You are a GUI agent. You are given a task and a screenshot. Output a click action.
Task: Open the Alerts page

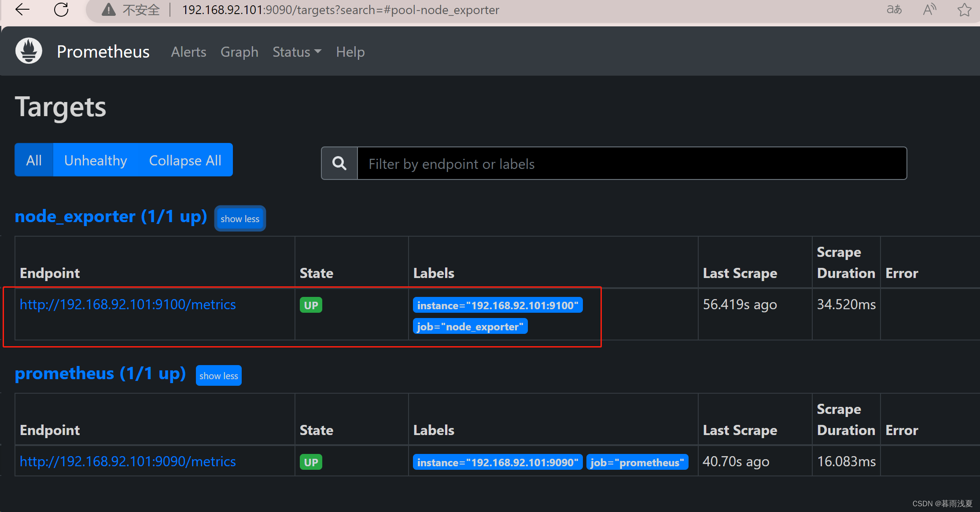coord(188,52)
